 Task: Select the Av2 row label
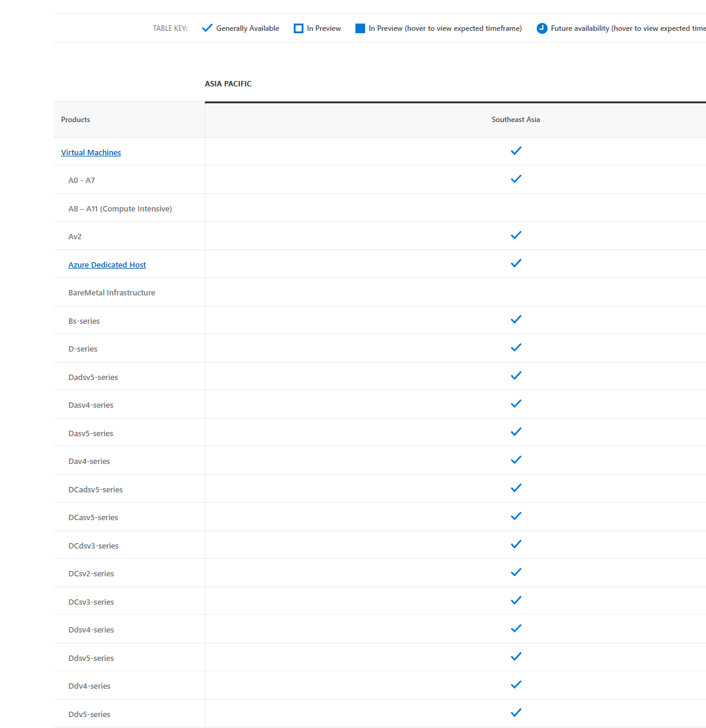coord(75,237)
